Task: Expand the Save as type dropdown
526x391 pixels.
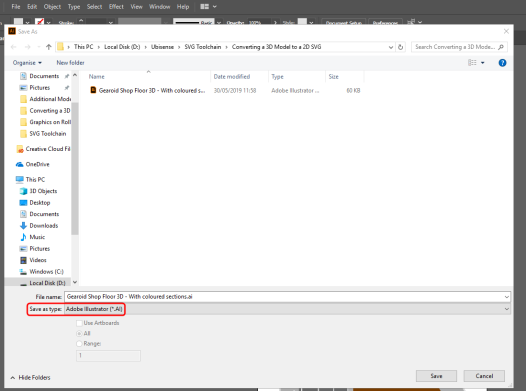Action: pos(287,309)
